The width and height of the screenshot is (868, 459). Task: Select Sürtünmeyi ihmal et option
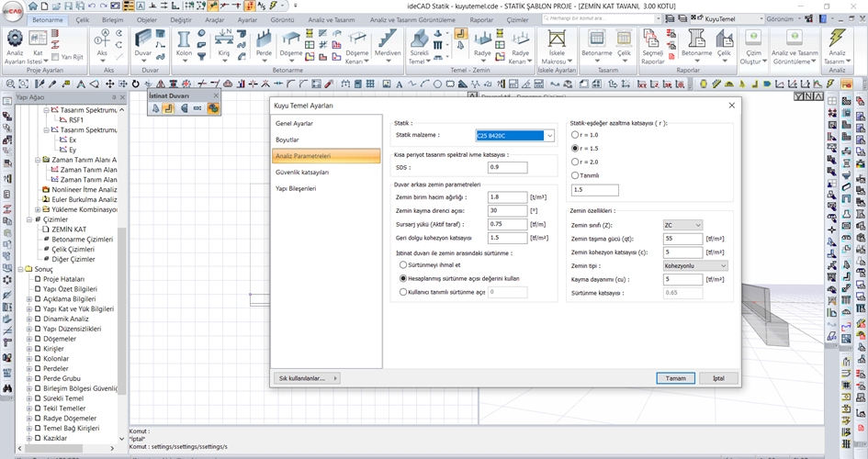(x=403, y=265)
